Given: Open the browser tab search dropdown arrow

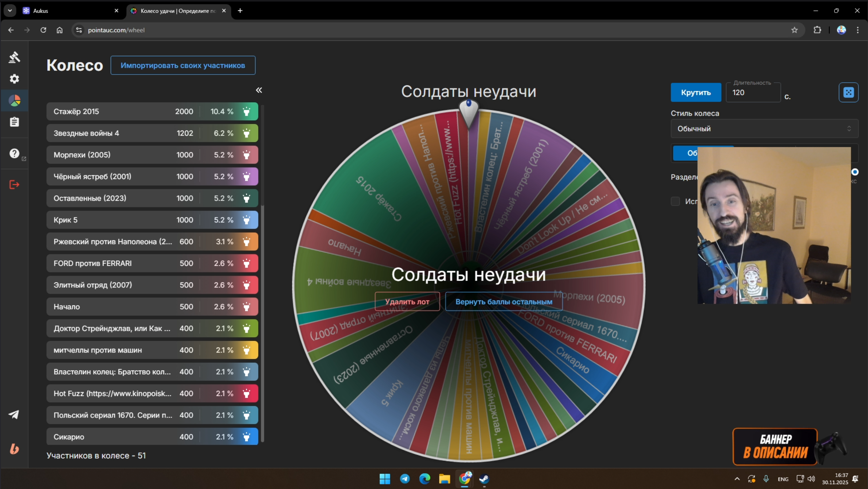Looking at the screenshot, I should point(10,10).
